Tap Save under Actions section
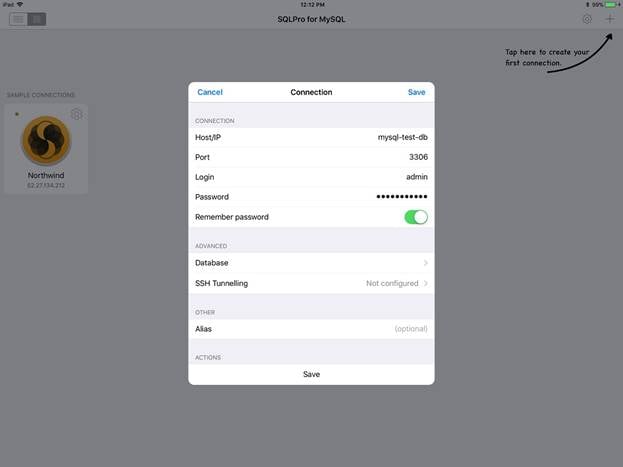This screenshot has width=623, height=467. [312, 374]
